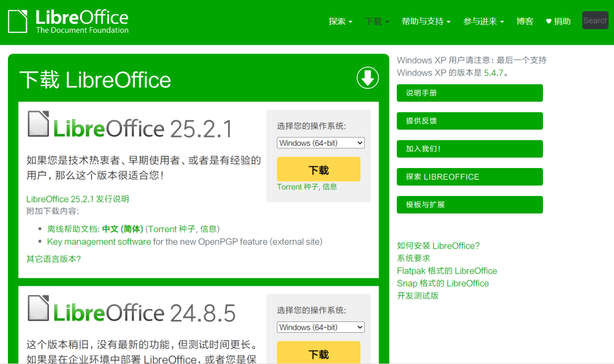Screen dimensions: 614x364
Task: Expand the 探索 navigation menu
Action: pyautogui.click(x=340, y=21)
